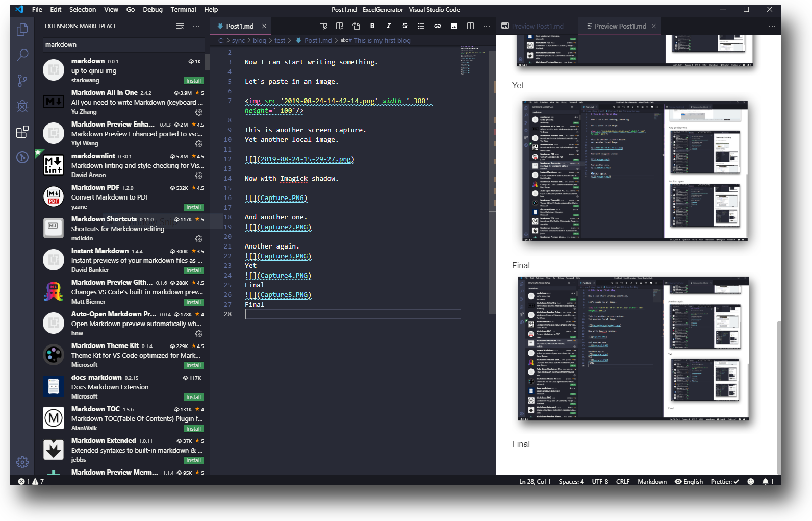
Task: Toggle italic formatting in editor toolbar
Action: [389, 26]
